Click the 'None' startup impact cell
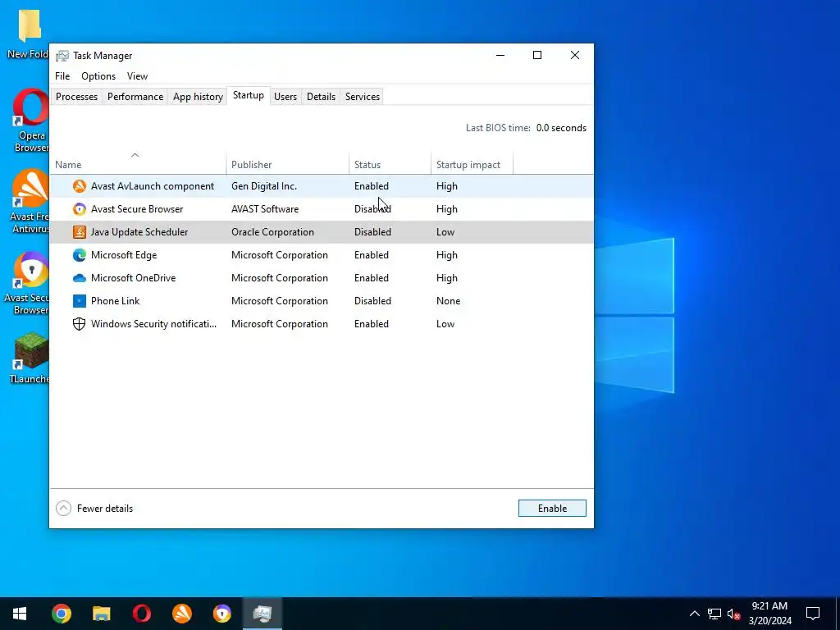This screenshot has height=630, width=840. (448, 301)
